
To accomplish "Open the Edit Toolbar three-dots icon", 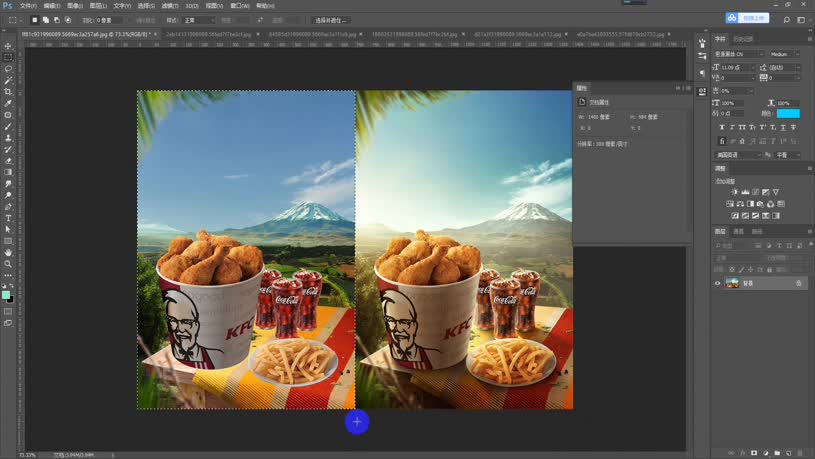I will (8, 275).
